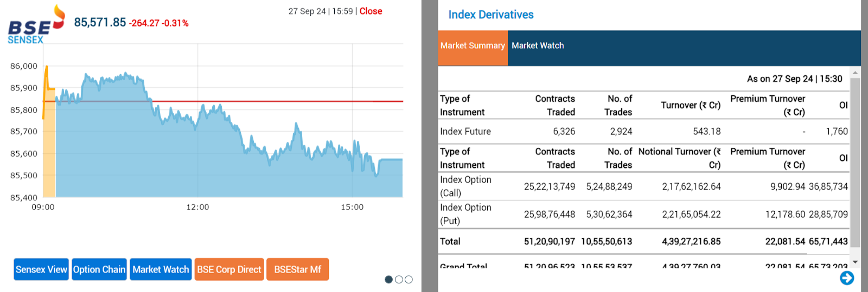The height and width of the screenshot is (292, 868).
Task: Open BSE Corp Direct
Action: [229, 269]
